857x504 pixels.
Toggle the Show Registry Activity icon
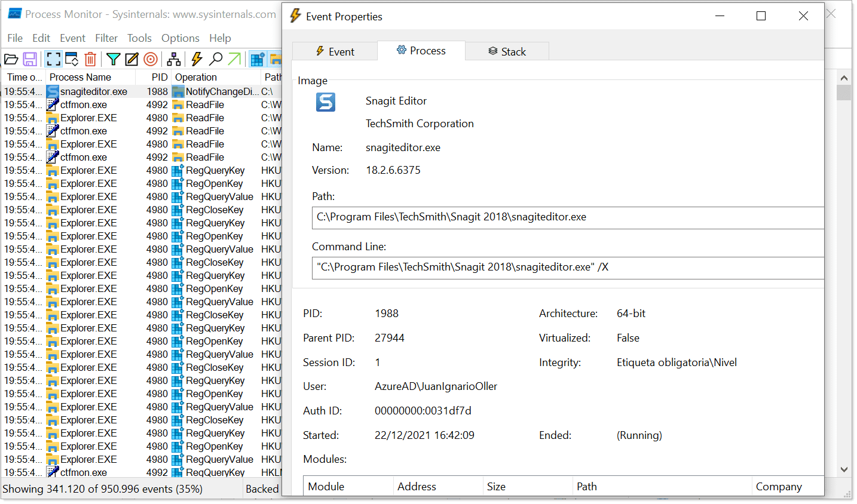tap(257, 59)
